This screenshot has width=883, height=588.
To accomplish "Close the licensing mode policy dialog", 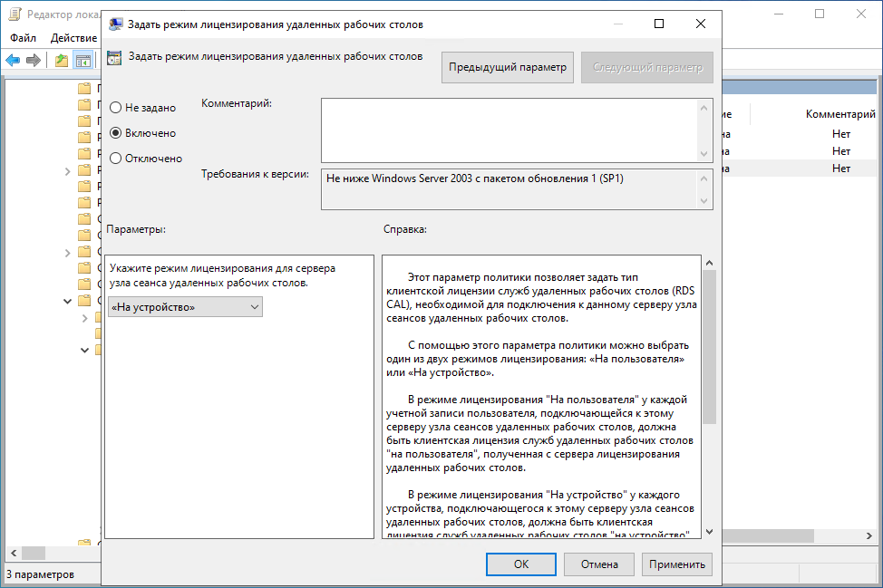I will tap(701, 24).
